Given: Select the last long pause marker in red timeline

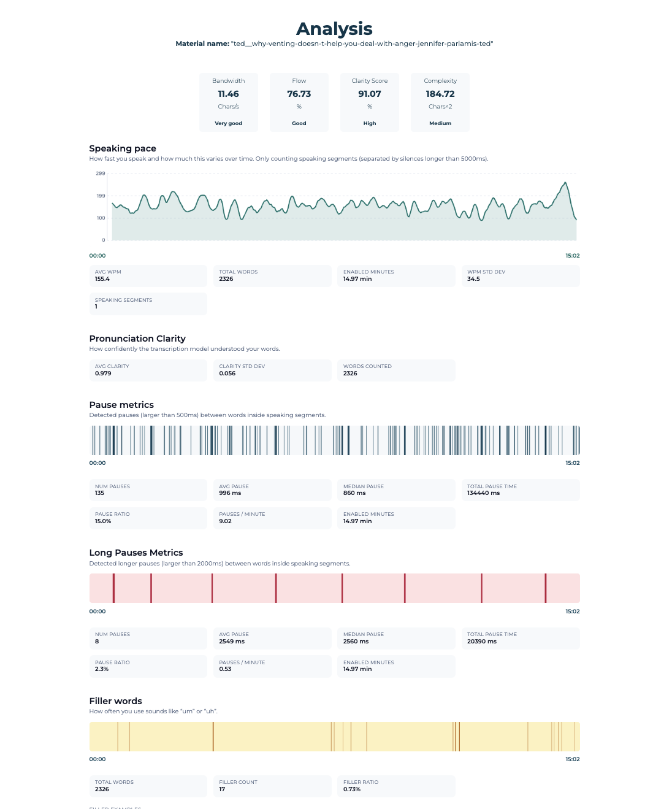Looking at the screenshot, I should 545,588.
